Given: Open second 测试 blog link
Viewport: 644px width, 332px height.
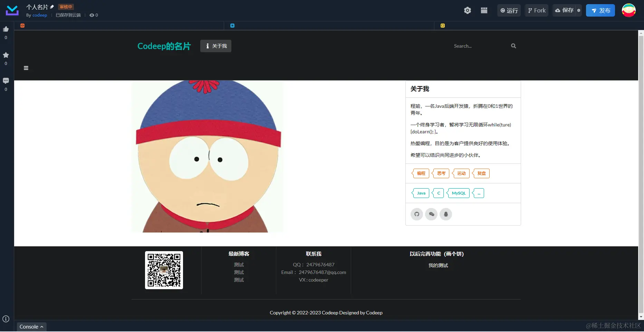Looking at the screenshot, I should (x=239, y=272).
